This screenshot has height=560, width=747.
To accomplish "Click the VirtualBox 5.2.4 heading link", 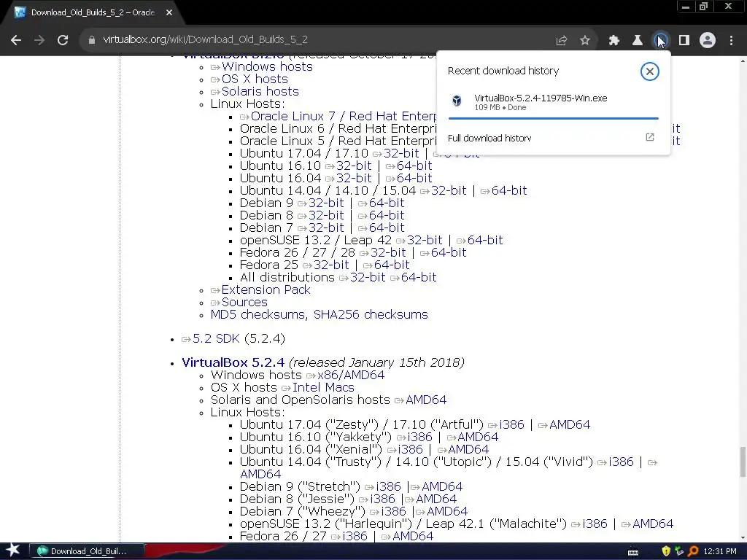I will 233,362.
